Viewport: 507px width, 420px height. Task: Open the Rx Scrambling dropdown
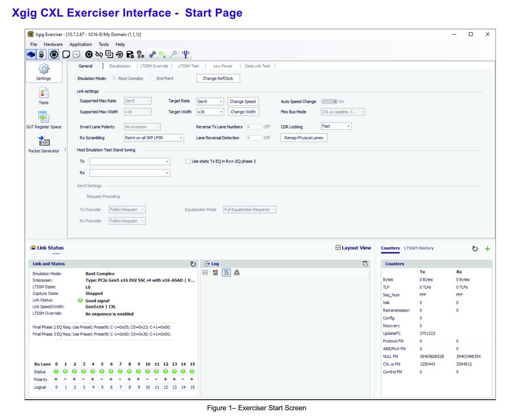pos(154,138)
